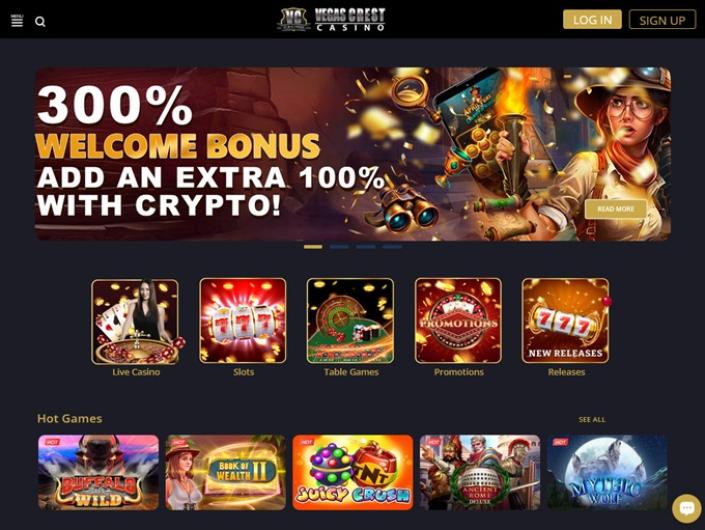Click the search magnifier icon

pos(40,22)
